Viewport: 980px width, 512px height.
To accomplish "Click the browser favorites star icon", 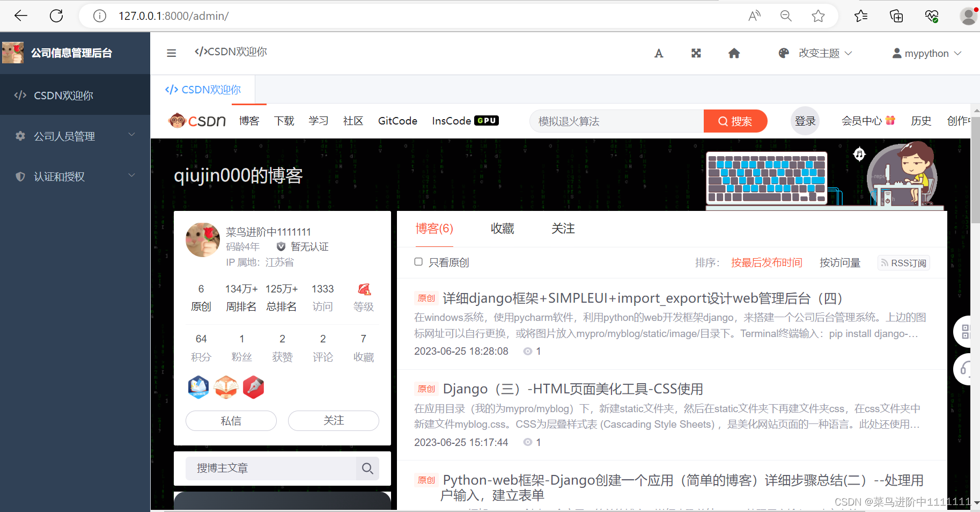I will tap(818, 16).
